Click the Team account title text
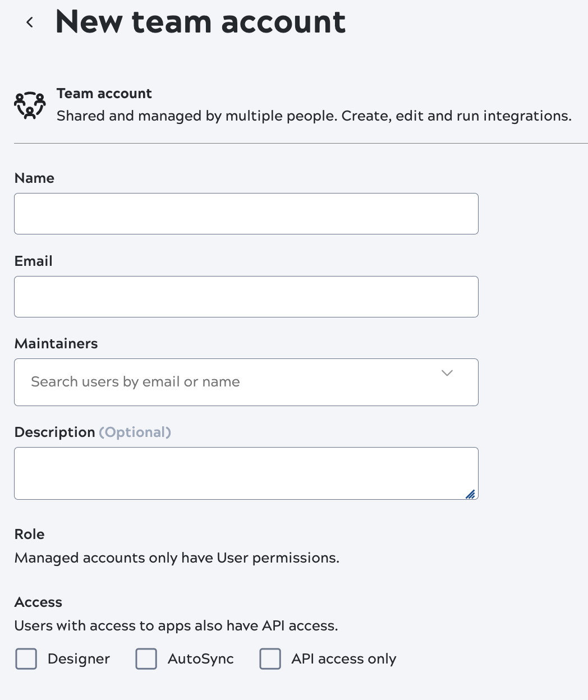 click(x=104, y=94)
